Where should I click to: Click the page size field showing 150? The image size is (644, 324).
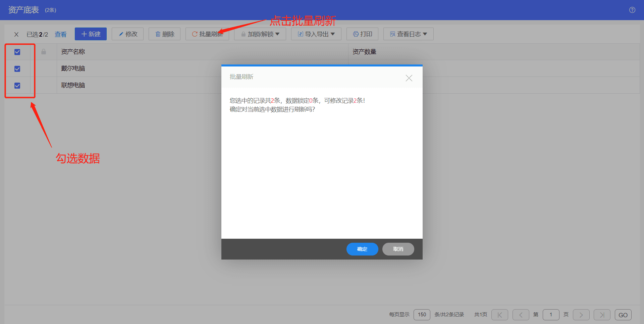pos(422,315)
